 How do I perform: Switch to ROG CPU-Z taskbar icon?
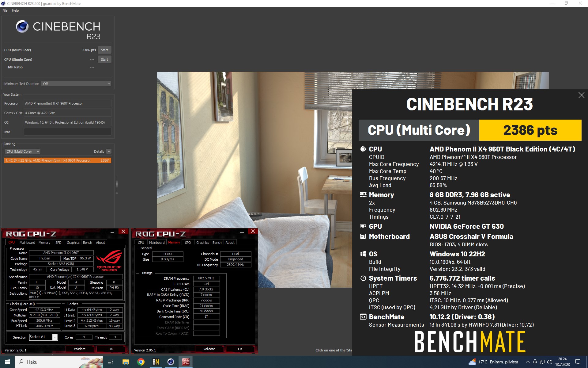186,362
